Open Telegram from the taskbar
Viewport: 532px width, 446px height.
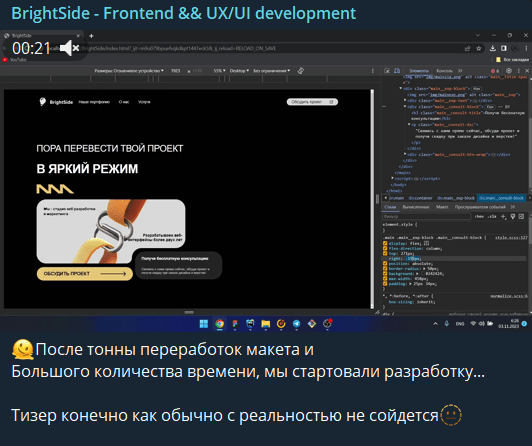tap(296, 324)
